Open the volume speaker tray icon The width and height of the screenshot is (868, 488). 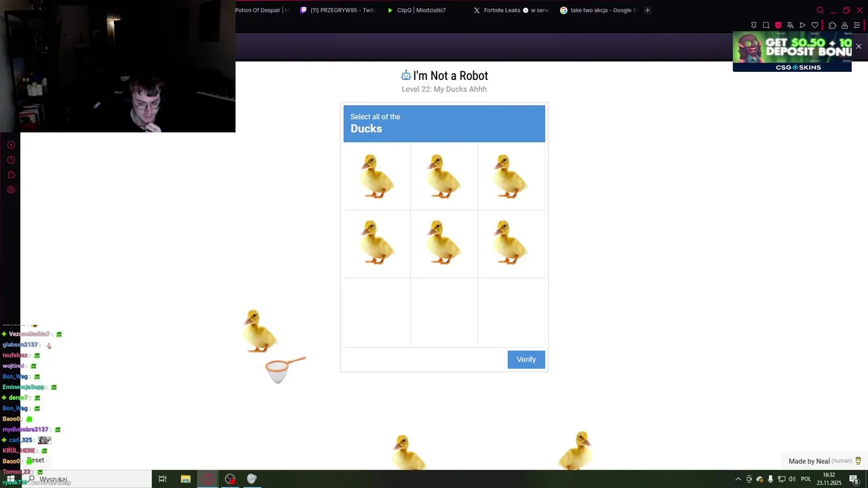point(792,479)
